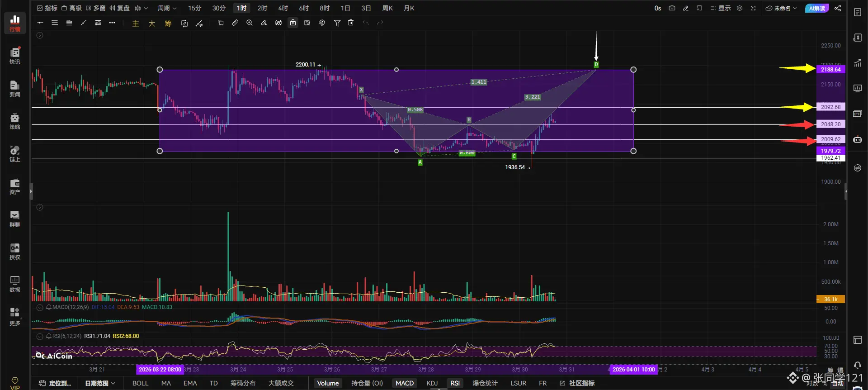Open the candlestick chart type dropdown
The width and height of the screenshot is (868, 390).
click(x=141, y=8)
